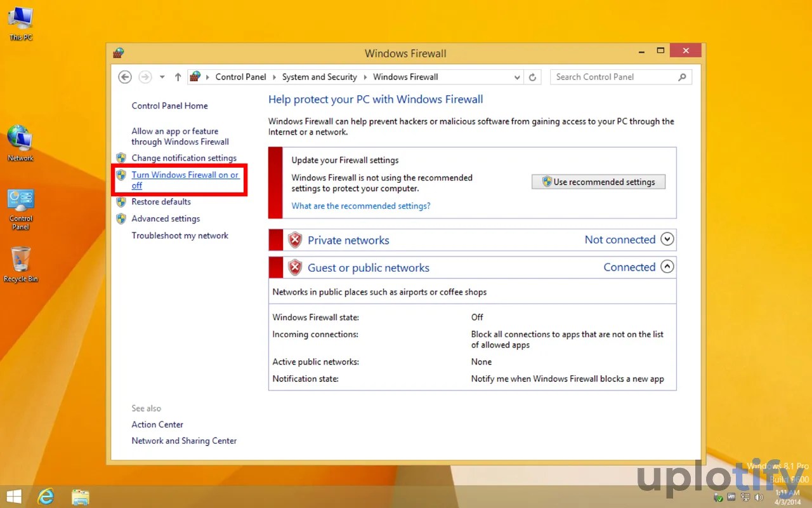Click Connected status text

(x=629, y=267)
